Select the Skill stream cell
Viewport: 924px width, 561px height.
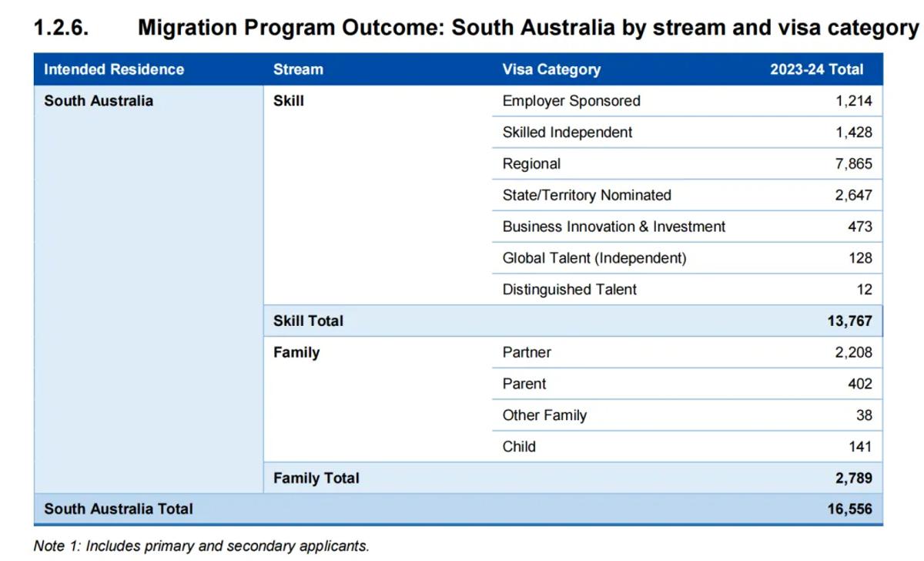click(289, 101)
